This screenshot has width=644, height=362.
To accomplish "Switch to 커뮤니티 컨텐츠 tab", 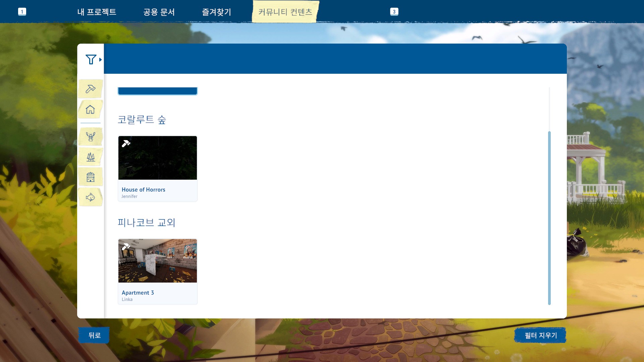I will (285, 12).
